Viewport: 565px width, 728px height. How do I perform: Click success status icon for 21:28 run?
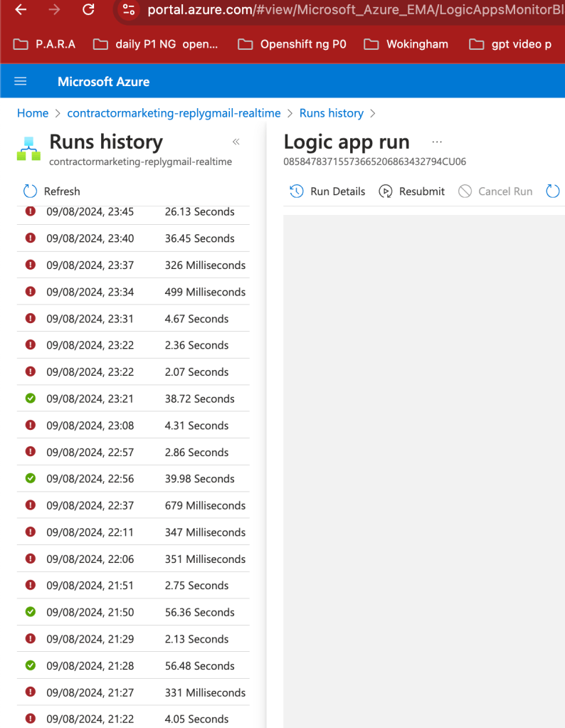coord(31,665)
